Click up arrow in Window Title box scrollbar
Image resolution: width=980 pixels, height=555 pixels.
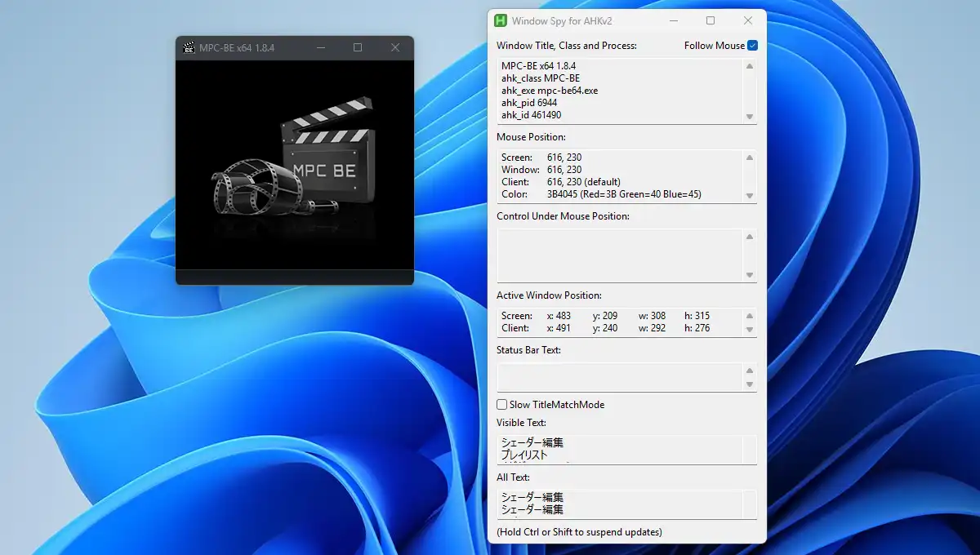pos(750,66)
